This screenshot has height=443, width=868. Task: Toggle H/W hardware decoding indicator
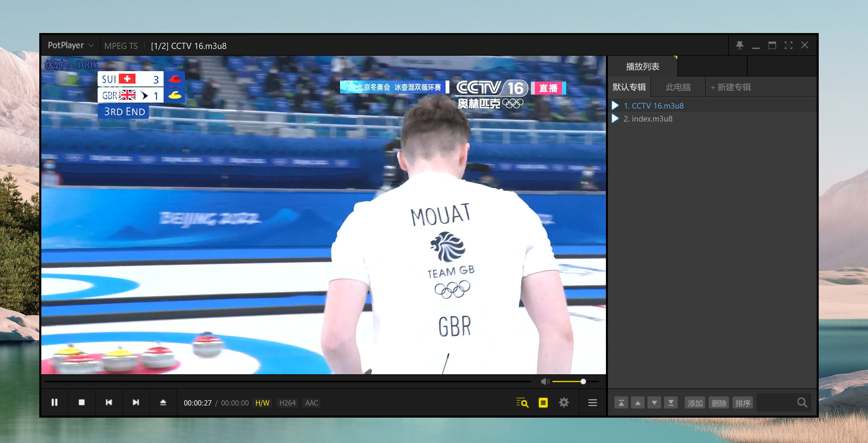[x=262, y=403]
